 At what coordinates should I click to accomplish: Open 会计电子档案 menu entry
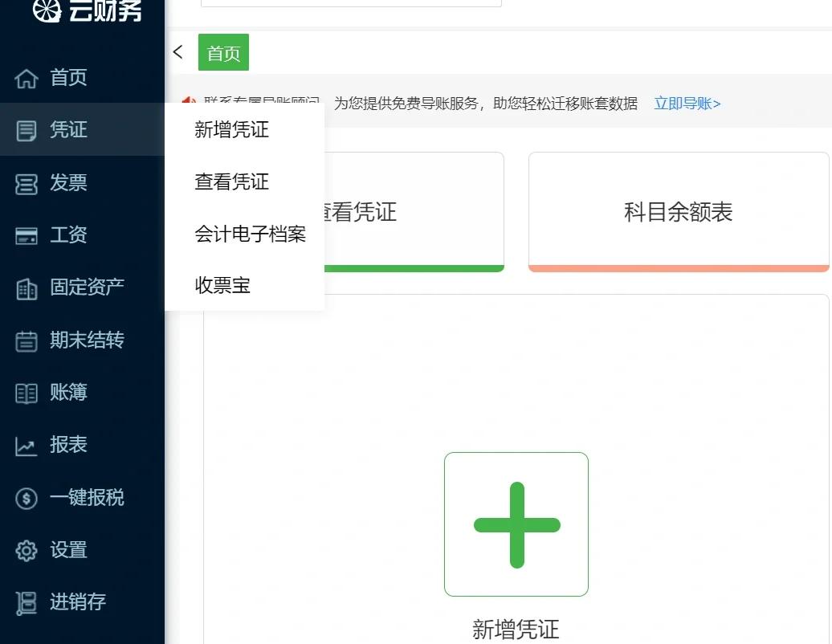click(251, 234)
